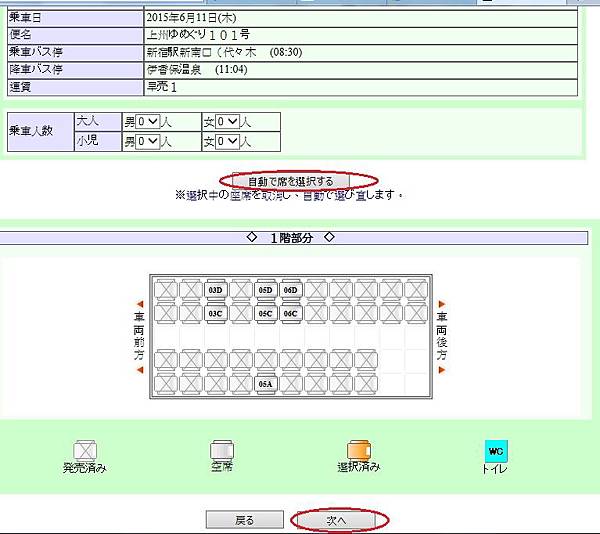The height and width of the screenshot is (534, 600).
Task: Click the 次へ next button
Action: [x=336, y=520]
